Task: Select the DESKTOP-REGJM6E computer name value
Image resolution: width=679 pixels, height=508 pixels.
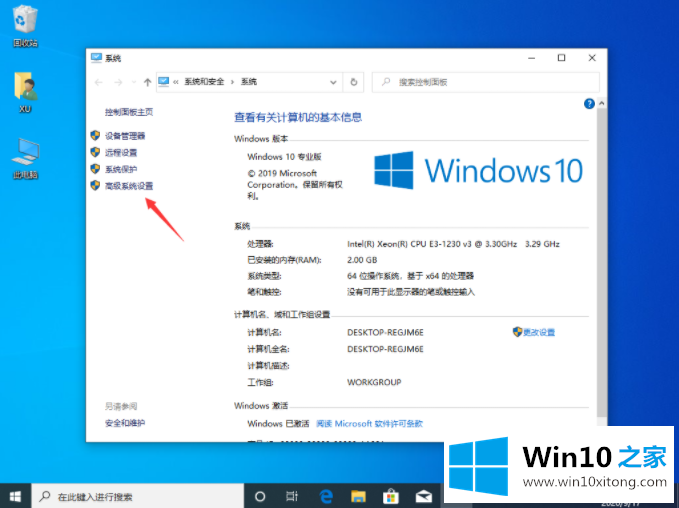Action: (x=385, y=333)
